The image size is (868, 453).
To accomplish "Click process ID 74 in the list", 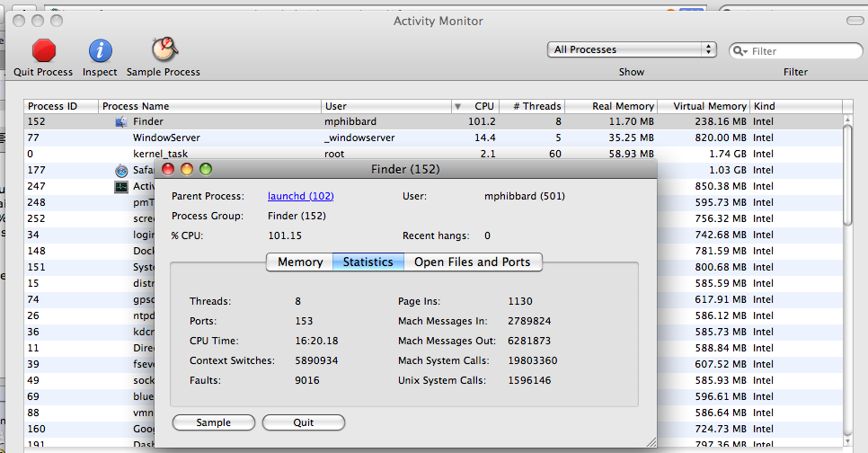I will (33, 299).
